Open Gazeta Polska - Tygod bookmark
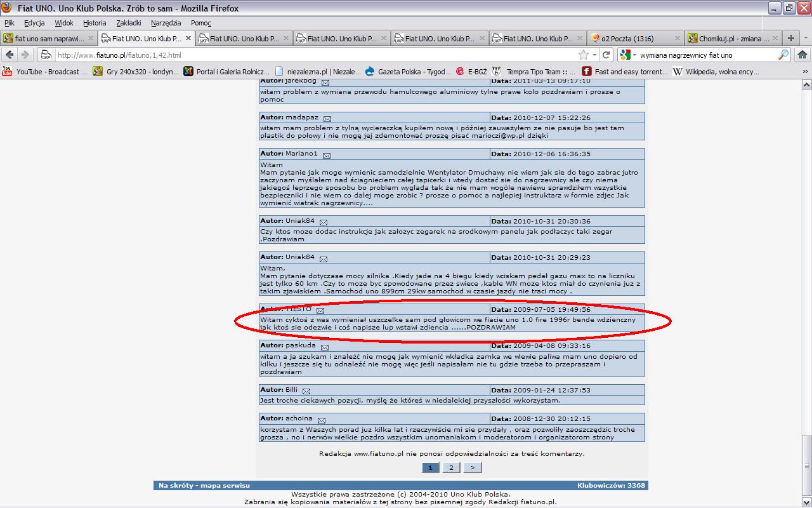This screenshot has width=812, height=508. [x=407, y=72]
